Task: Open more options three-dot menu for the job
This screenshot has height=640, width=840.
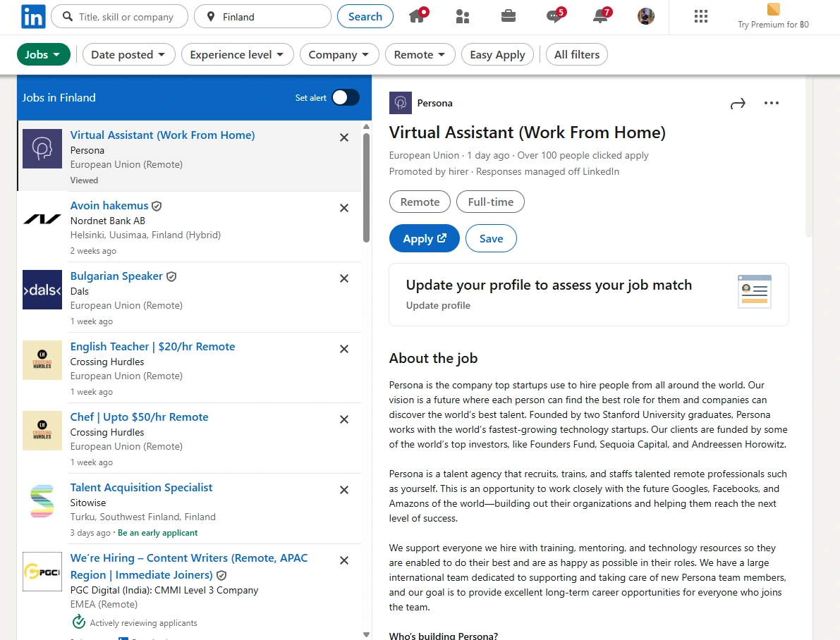Action: coord(772,103)
